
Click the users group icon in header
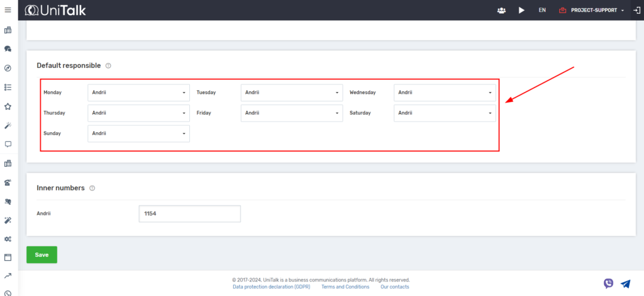tap(501, 10)
